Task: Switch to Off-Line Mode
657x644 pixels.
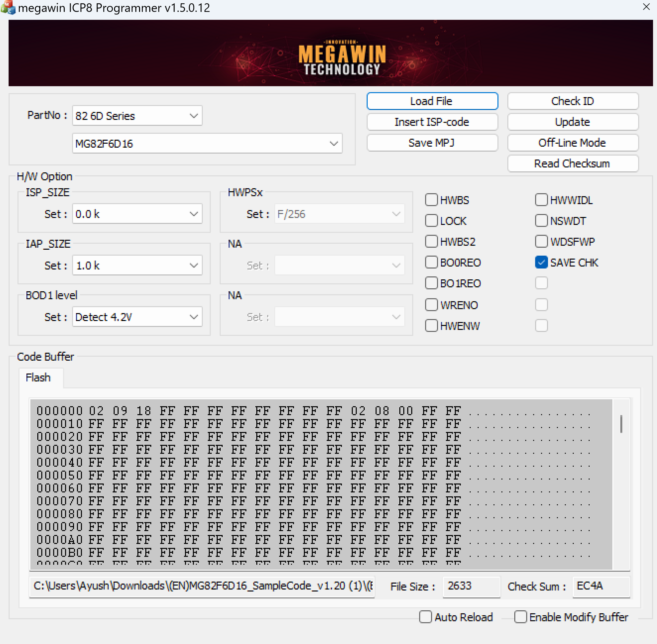Action: tap(572, 143)
